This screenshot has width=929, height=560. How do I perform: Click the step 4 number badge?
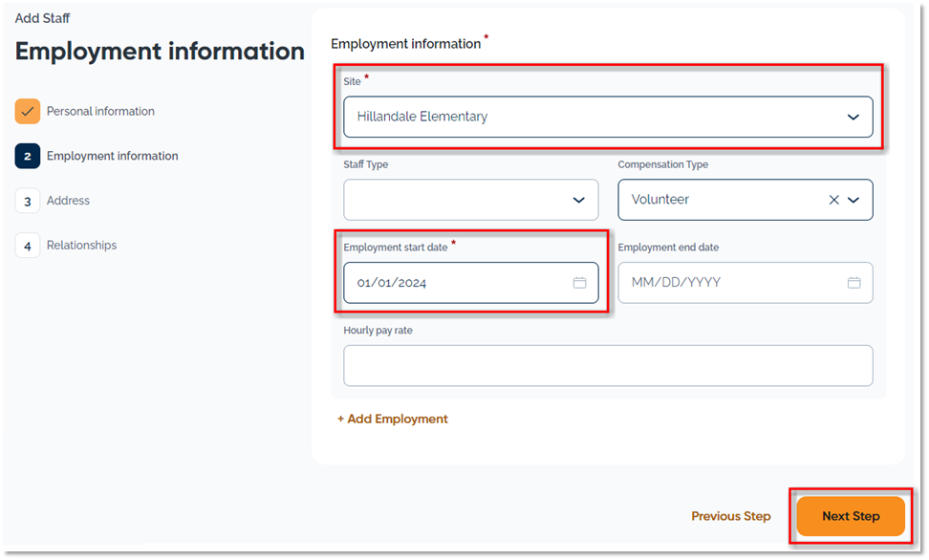click(28, 246)
